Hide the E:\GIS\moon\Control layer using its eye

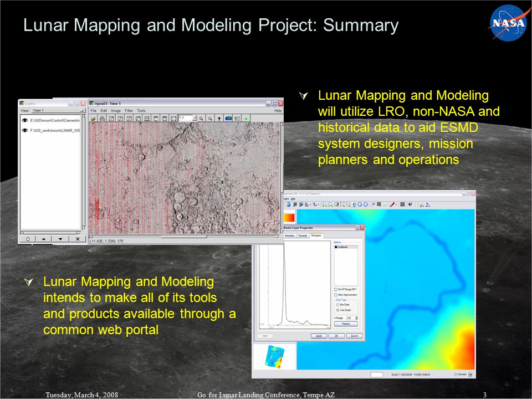25,120
